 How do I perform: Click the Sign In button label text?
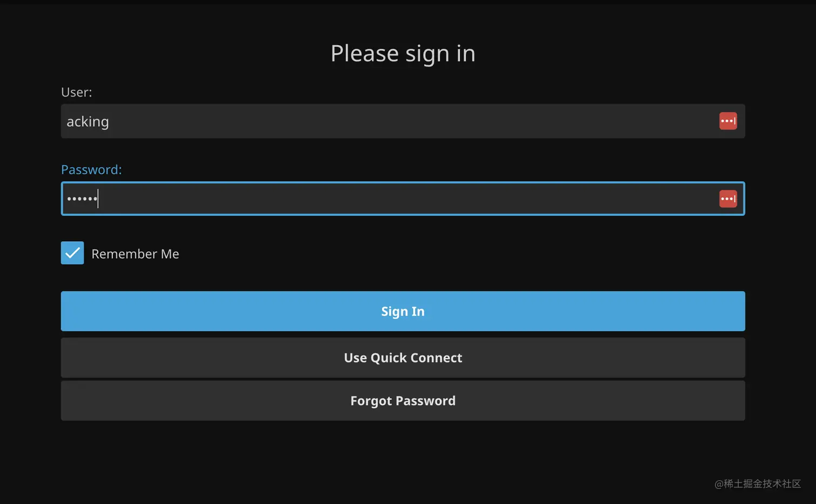pyautogui.click(x=403, y=312)
